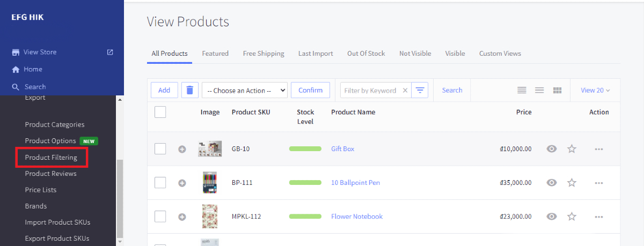This screenshot has height=246, width=644.
Task: Clear the keyword filter with X icon
Action: point(405,91)
